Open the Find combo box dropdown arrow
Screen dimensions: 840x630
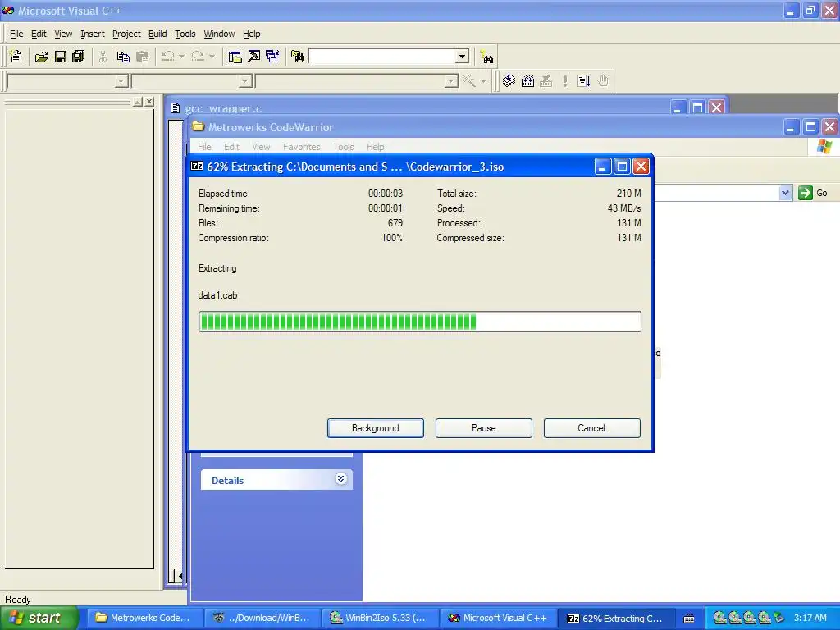tap(463, 57)
